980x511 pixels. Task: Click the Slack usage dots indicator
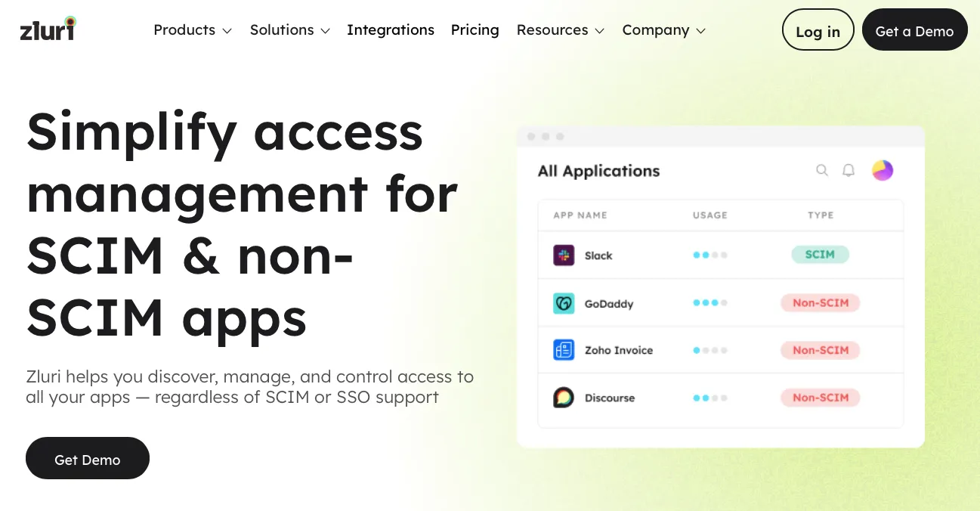coord(710,255)
